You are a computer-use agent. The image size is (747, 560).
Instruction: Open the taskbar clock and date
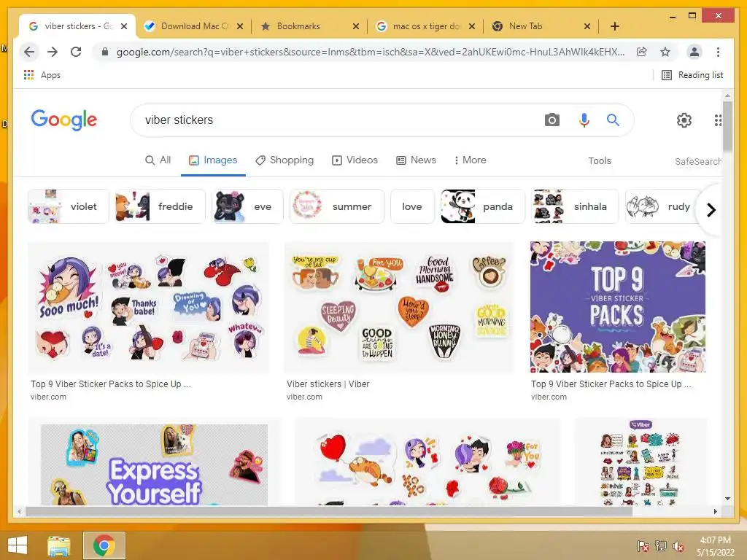point(715,546)
